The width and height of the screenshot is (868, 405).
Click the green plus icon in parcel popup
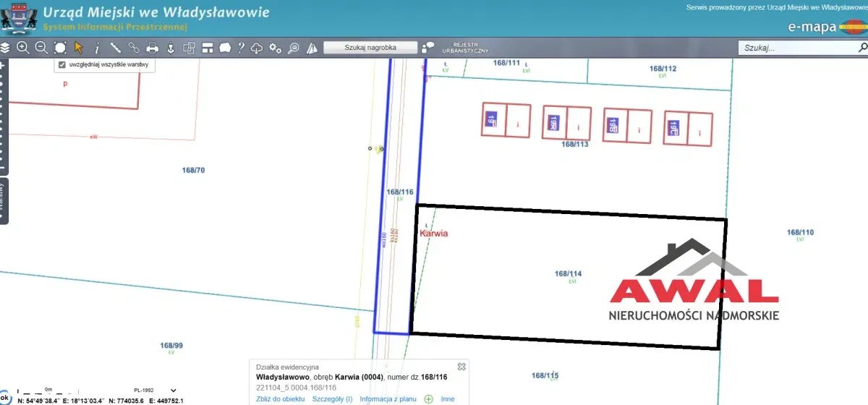coord(428,398)
